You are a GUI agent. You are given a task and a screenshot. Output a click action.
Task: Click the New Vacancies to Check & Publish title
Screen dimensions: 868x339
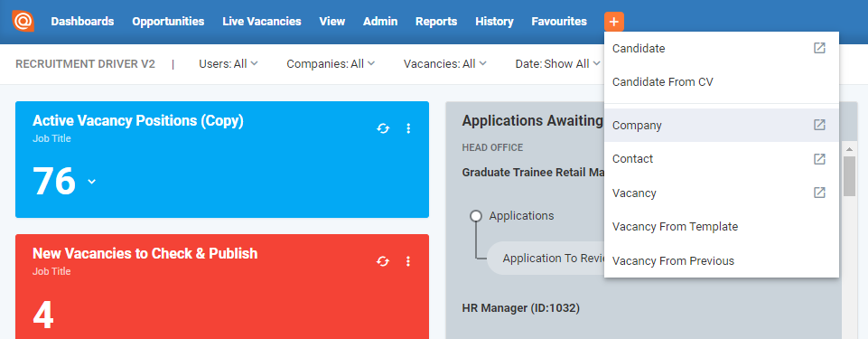point(145,253)
